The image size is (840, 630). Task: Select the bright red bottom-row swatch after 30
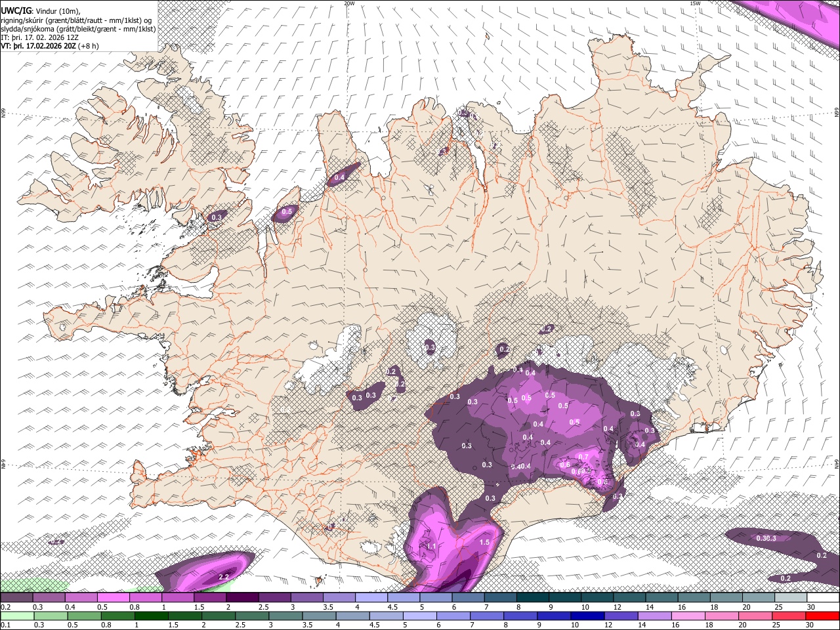[x=823, y=616]
